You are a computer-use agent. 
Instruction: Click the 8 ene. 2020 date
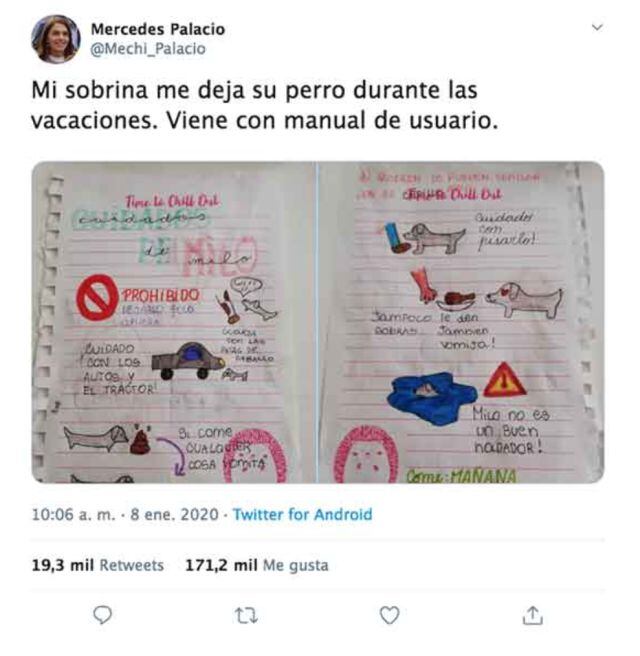[174, 514]
